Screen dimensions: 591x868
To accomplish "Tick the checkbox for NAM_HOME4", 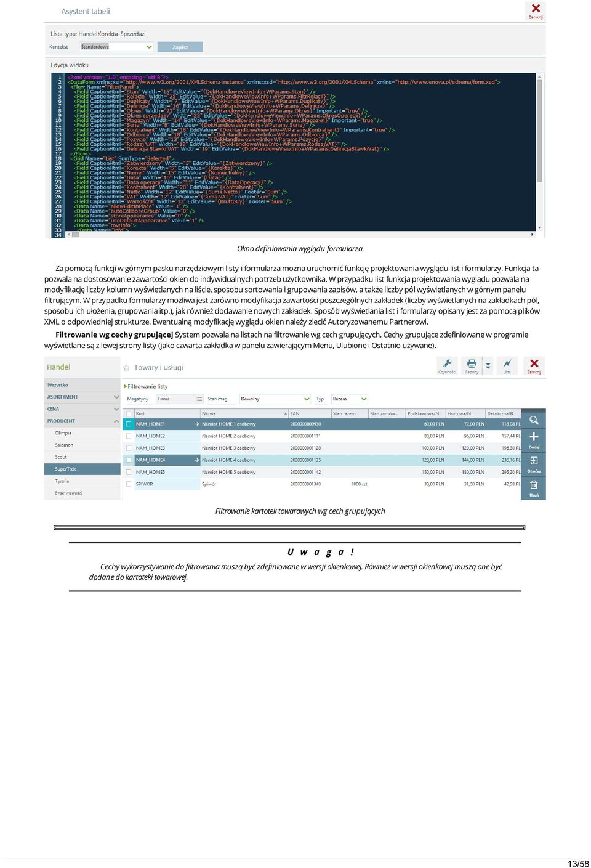I will [129, 460].
